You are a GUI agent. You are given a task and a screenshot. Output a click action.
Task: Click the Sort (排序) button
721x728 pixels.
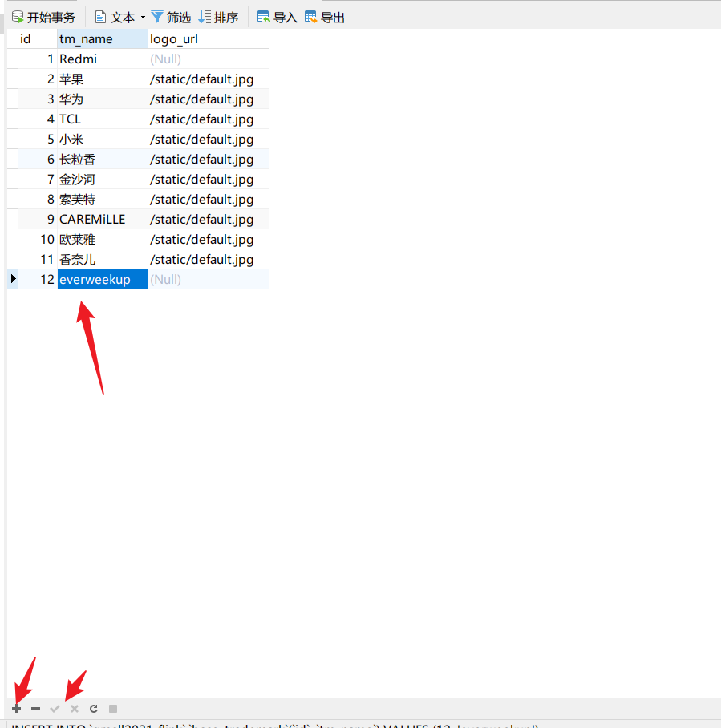pos(218,18)
